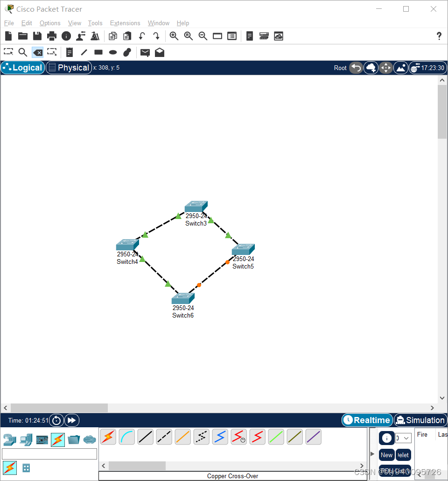Open the scenario dropdown
The width and height of the screenshot is (448, 481).
point(403,438)
